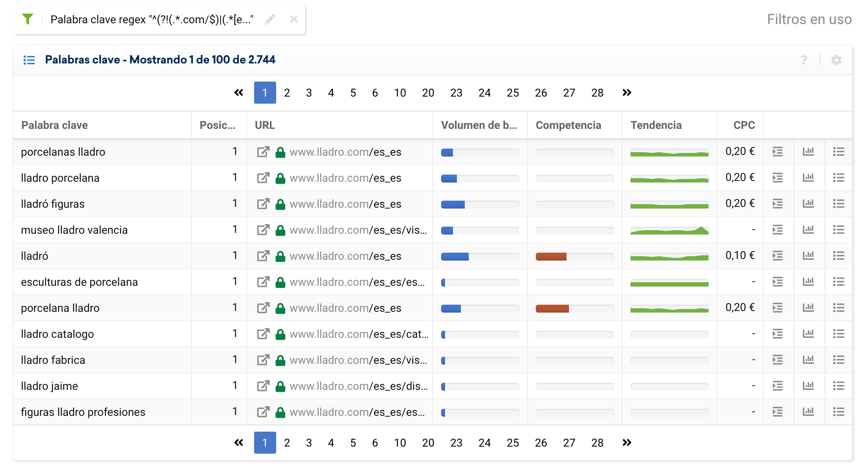
Task: Open external link icon for lladró figuras row
Action: (263, 204)
